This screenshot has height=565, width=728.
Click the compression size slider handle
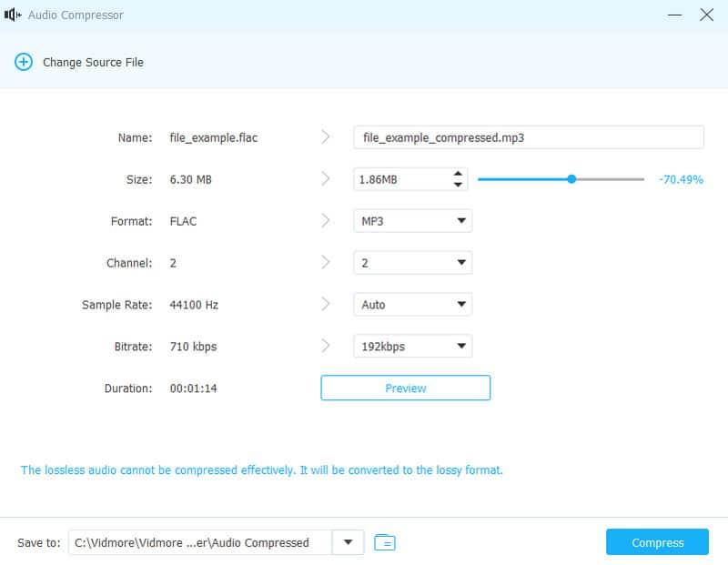[571, 179]
